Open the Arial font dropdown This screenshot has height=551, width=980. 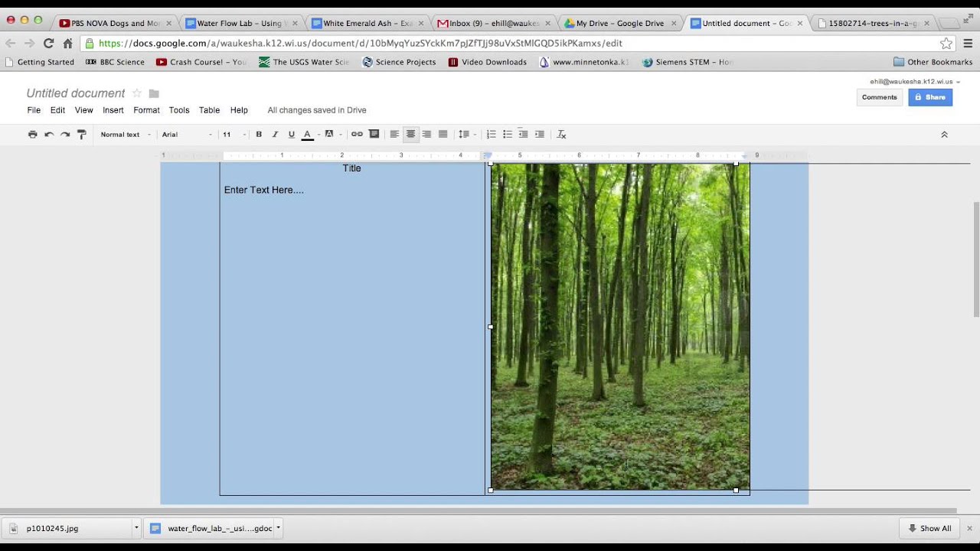[x=186, y=134]
